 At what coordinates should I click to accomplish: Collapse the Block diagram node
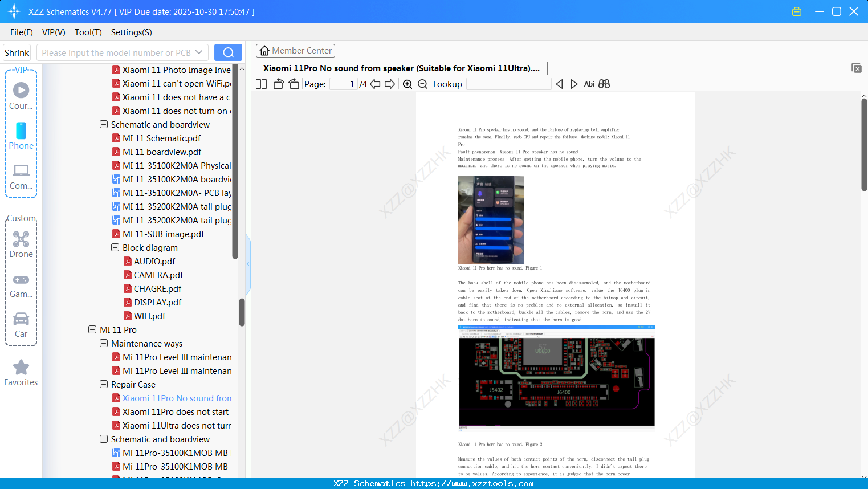coord(115,247)
